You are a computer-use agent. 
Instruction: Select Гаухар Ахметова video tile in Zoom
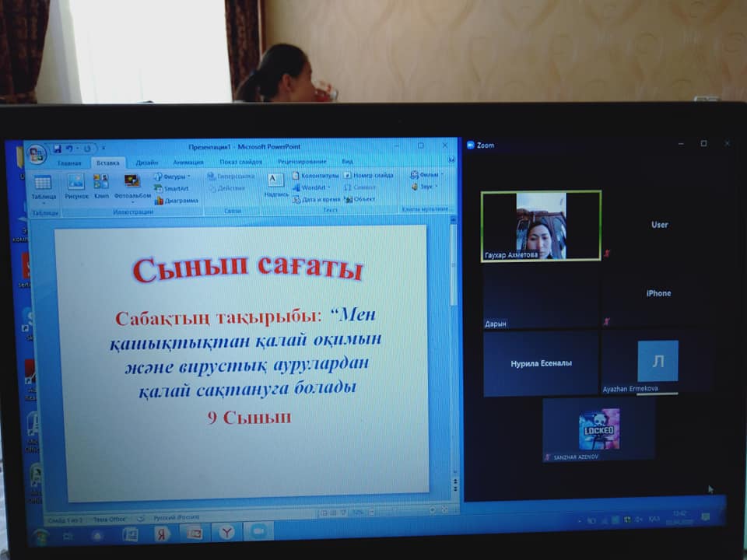pos(541,226)
